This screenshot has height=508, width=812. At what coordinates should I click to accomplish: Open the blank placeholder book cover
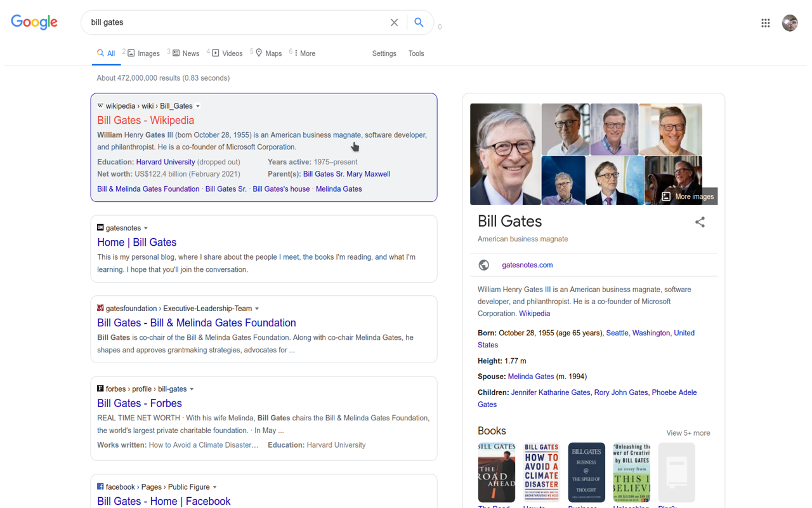click(677, 473)
